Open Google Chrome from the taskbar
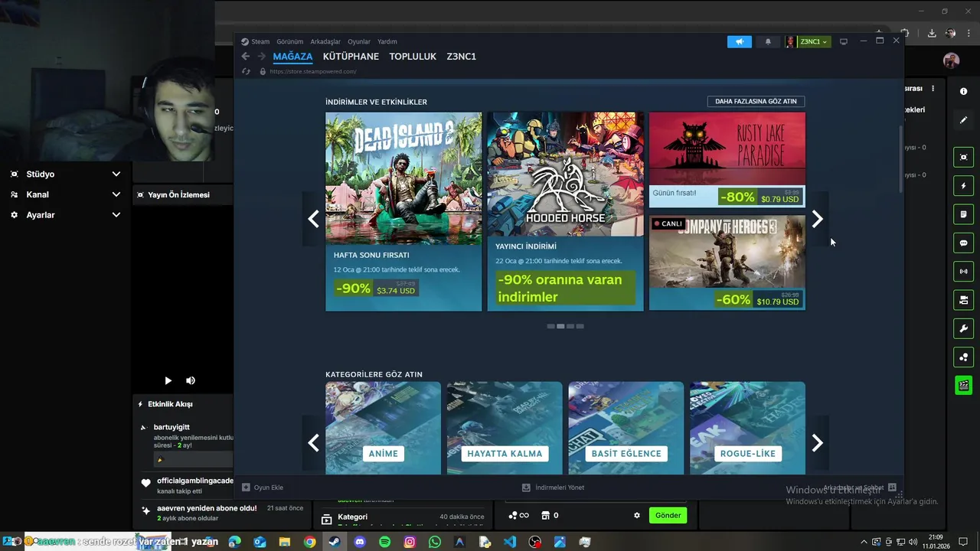The width and height of the screenshot is (980, 551). pos(309,542)
